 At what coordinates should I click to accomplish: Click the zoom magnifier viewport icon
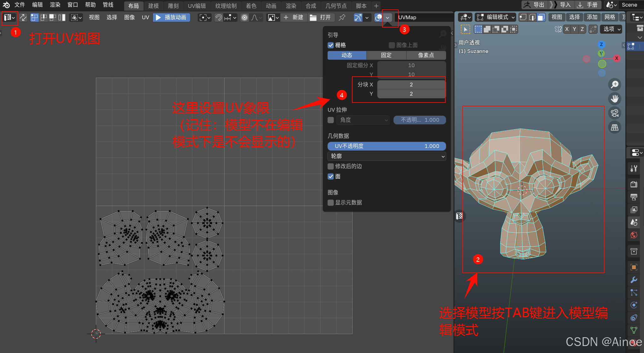pyautogui.click(x=615, y=85)
